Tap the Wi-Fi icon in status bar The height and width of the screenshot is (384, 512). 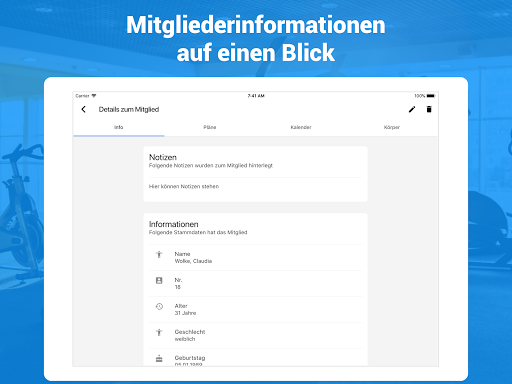[x=94, y=96]
